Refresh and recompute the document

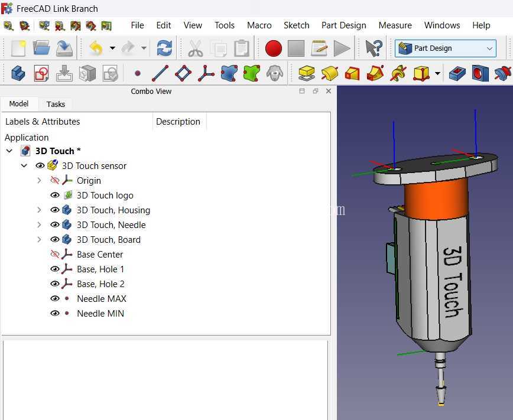tap(164, 48)
